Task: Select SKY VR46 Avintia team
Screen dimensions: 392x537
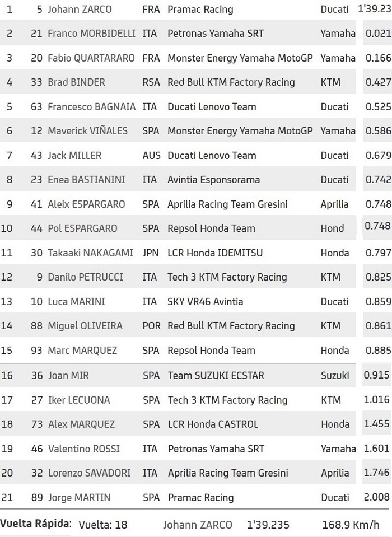Action: click(x=206, y=302)
